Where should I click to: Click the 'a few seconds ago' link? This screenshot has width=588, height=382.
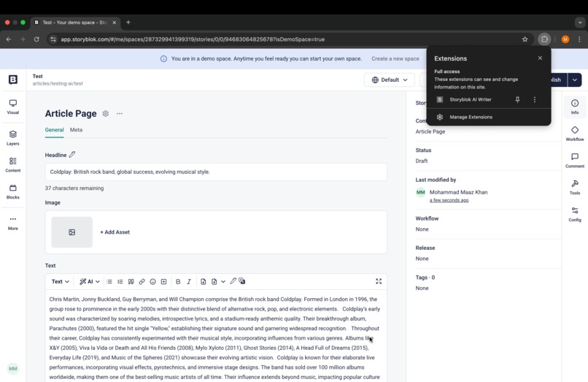449,200
